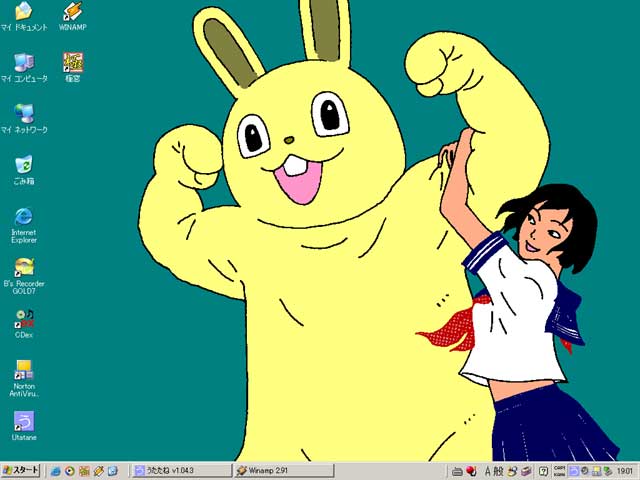640x480 pixels.
Task: Click the IME help question mark icon
Action: pos(543,470)
